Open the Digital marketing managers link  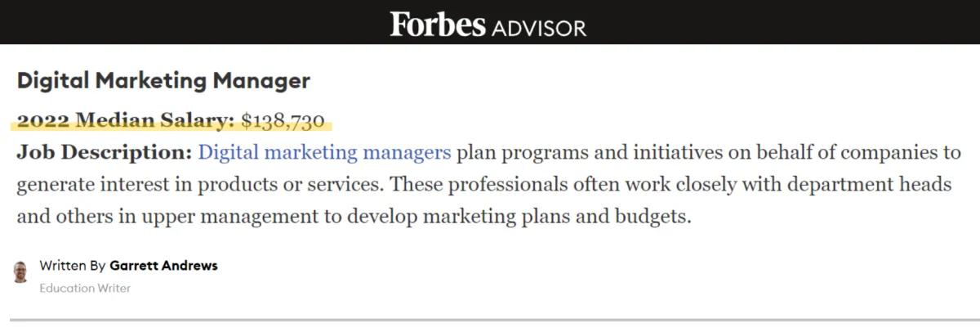[x=324, y=153]
